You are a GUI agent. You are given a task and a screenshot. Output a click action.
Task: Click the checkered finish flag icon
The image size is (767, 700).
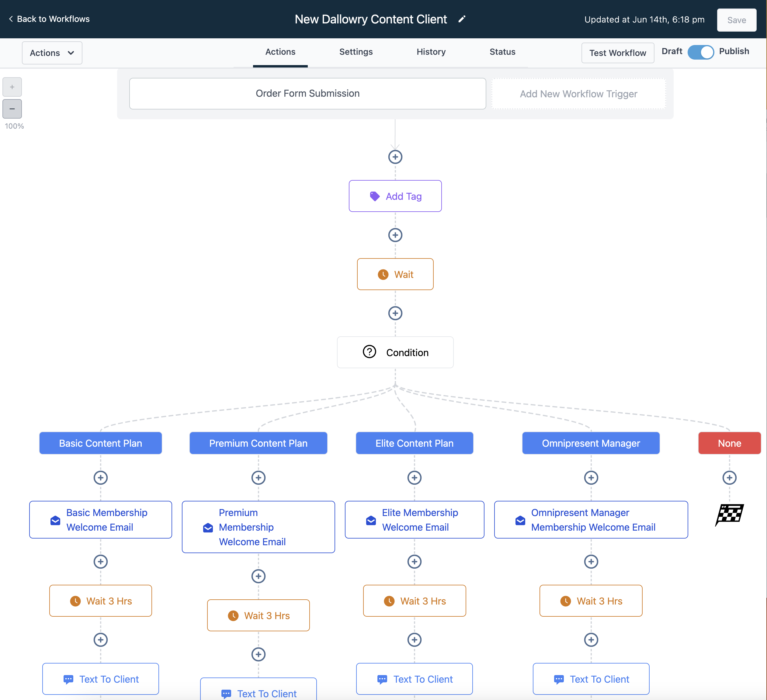[729, 515]
